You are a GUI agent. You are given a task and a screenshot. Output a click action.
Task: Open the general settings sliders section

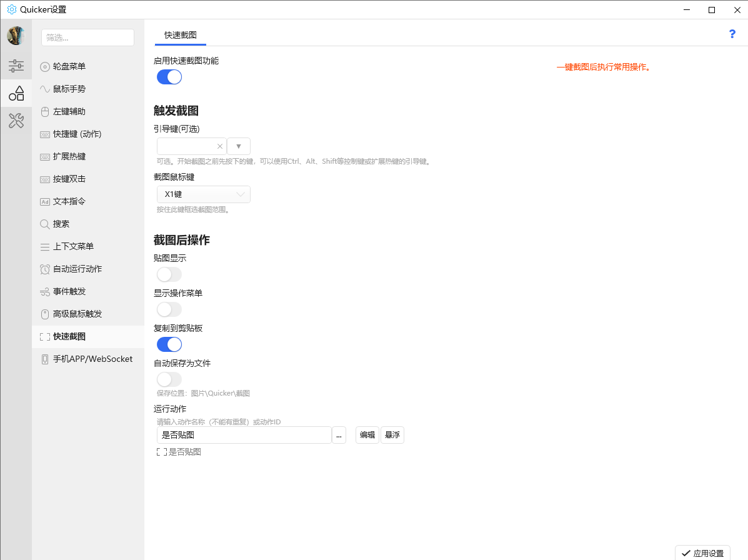tap(16, 66)
